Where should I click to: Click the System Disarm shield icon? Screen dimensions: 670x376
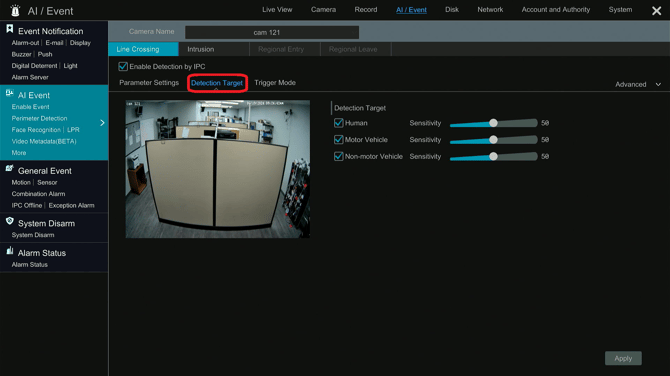pos(9,221)
